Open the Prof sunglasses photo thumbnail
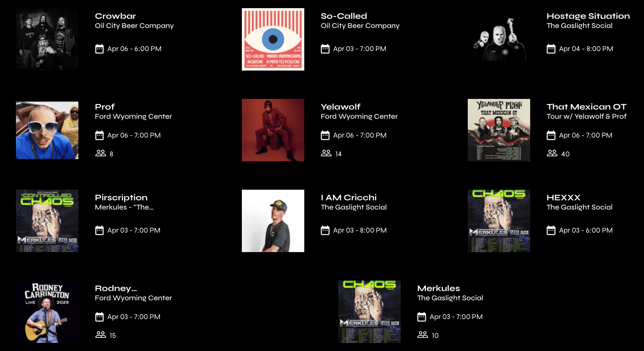The height and width of the screenshot is (351, 644). (47, 130)
